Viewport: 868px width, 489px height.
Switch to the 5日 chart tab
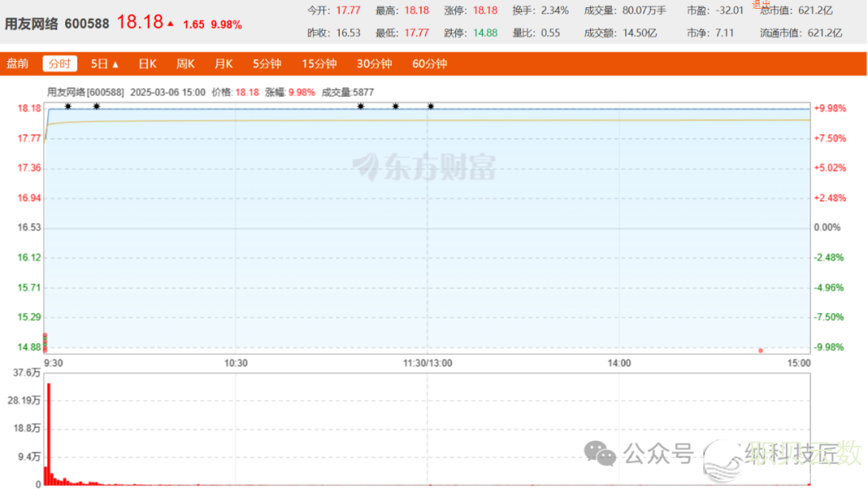click(99, 64)
